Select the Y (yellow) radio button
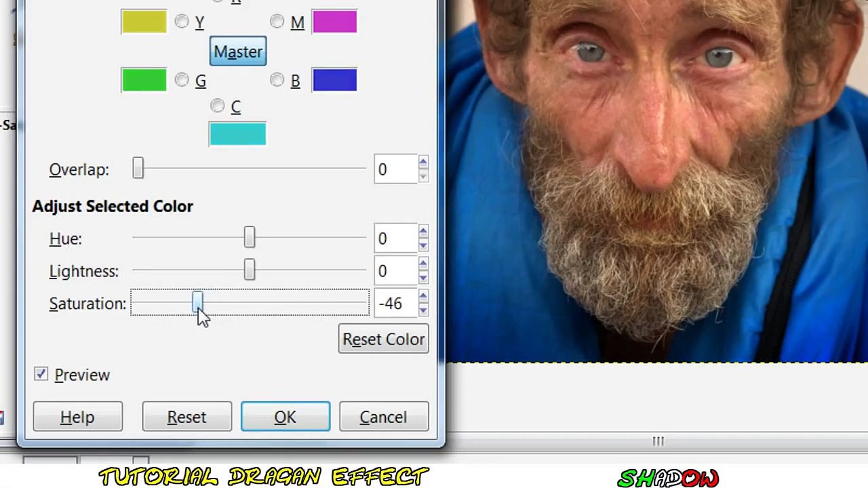 click(181, 22)
